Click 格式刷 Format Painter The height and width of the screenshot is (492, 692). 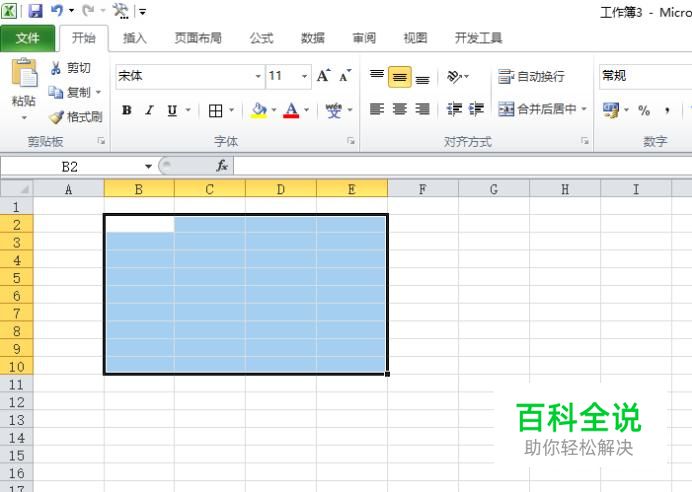75,117
